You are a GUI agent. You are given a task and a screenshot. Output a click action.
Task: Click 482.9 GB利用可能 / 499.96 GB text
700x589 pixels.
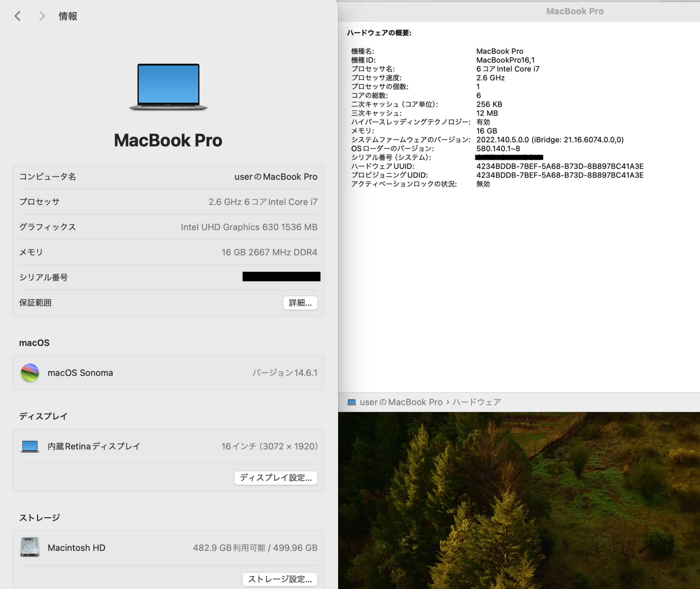[x=255, y=548]
